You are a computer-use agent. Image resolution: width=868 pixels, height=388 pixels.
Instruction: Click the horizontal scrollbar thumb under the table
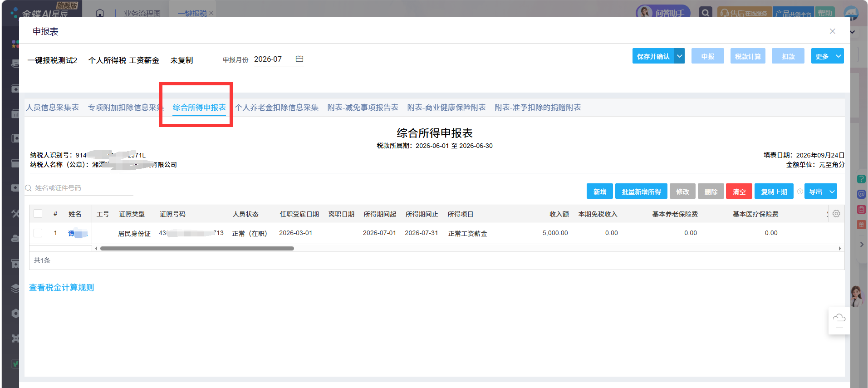pyautogui.click(x=197, y=248)
